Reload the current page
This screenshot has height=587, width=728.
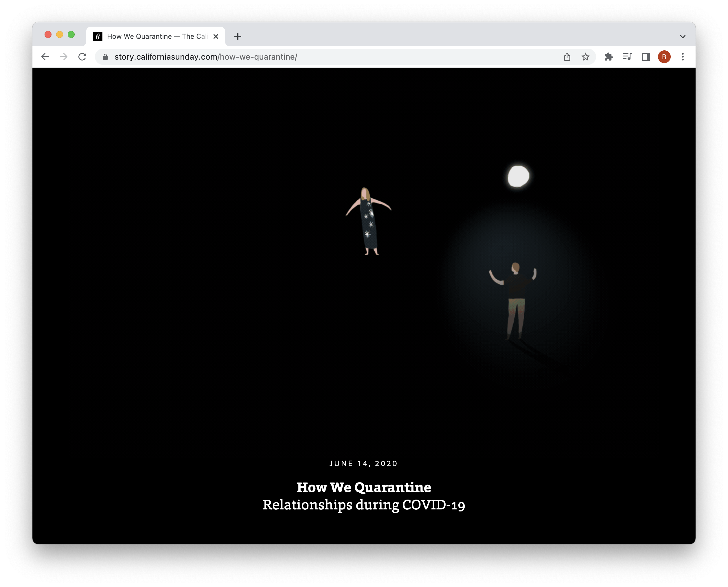82,57
